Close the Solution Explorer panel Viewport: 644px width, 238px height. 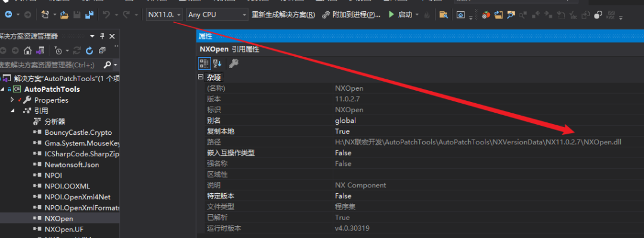[112, 36]
